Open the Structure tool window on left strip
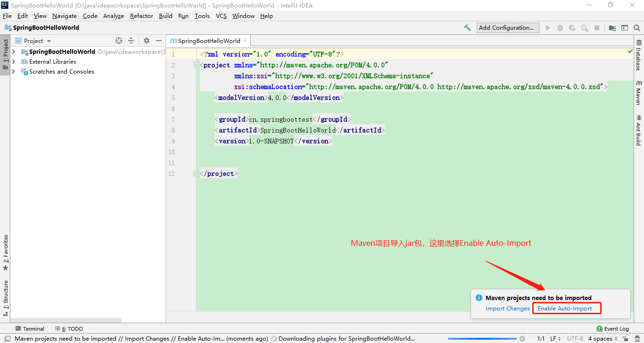The image size is (644, 343). pos(6,297)
